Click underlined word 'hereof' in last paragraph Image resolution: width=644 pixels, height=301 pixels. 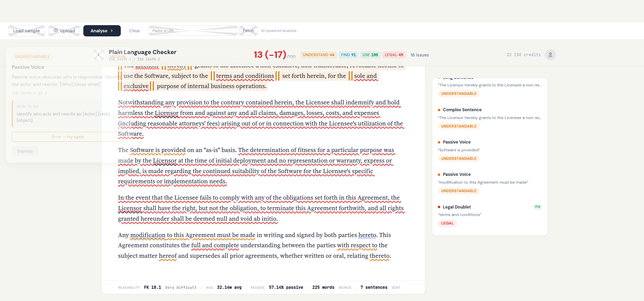click(x=168, y=256)
